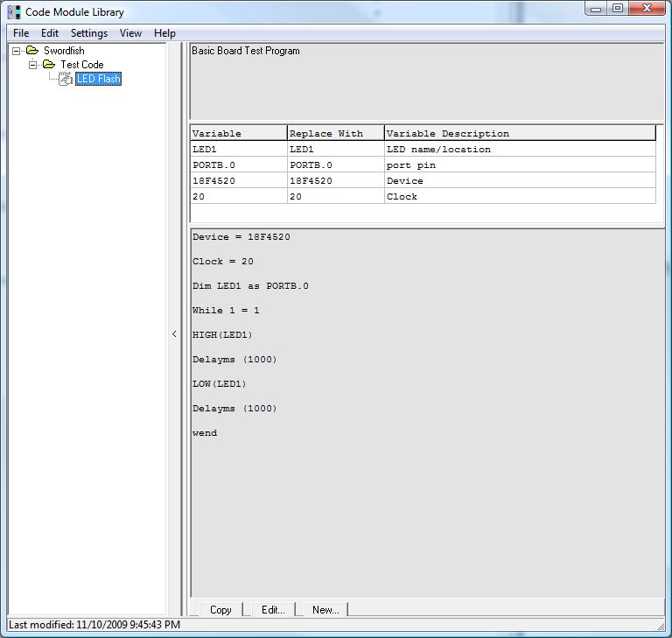This screenshot has height=638, width=672.
Task: Select the Test Code folder label
Action: click(82, 64)
